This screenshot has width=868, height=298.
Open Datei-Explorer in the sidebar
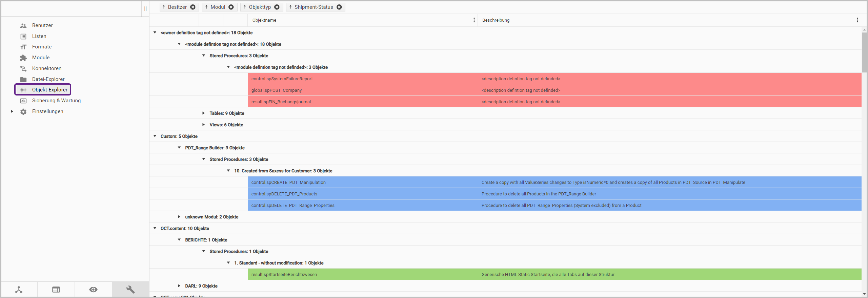[x=48, y=79]
